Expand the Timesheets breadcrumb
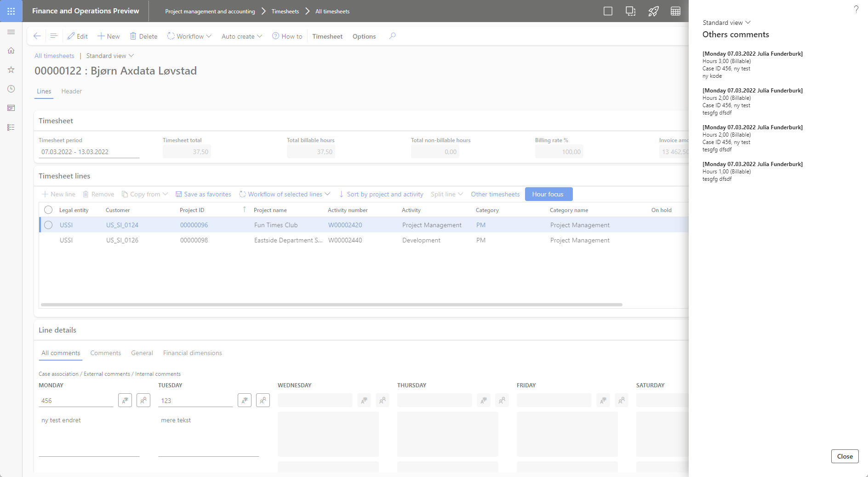The image size is (868, 477). click(285, 11)
